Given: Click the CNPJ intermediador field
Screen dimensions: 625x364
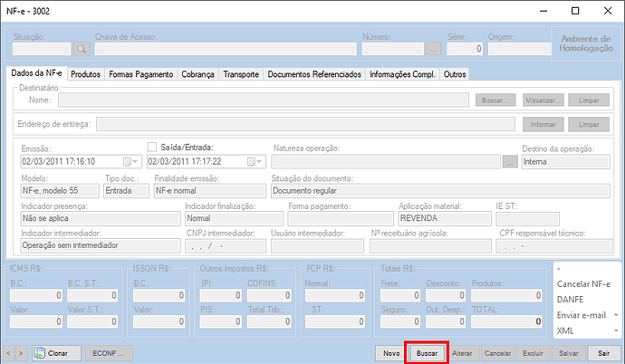Looking at the screenshot, I should click(226, 245).
